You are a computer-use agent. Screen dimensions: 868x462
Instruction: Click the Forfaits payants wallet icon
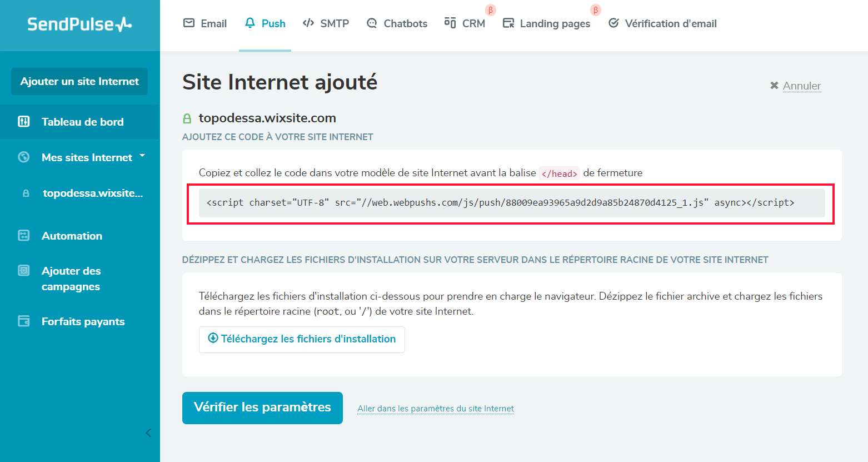[24, 321]
